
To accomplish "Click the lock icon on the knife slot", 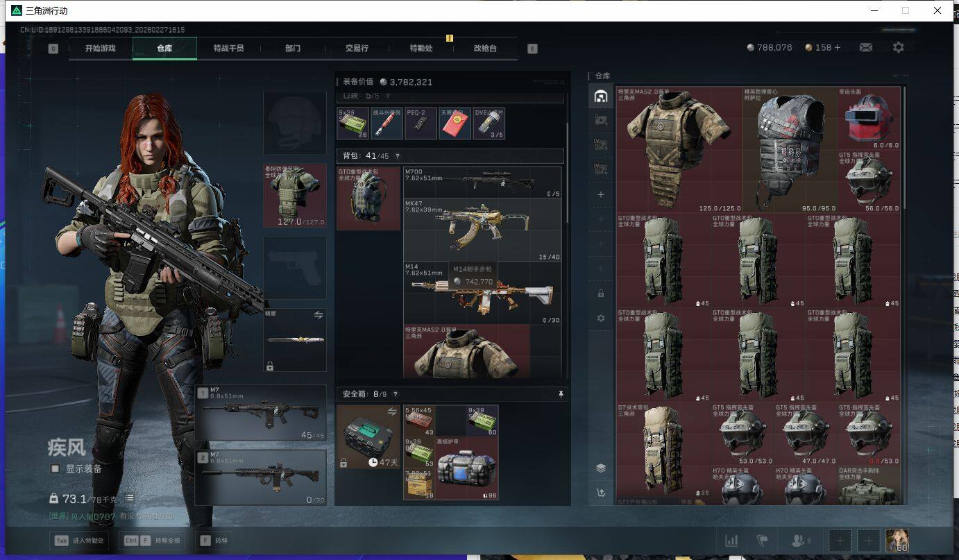I will pyautogui.click(x=270, y=366).
